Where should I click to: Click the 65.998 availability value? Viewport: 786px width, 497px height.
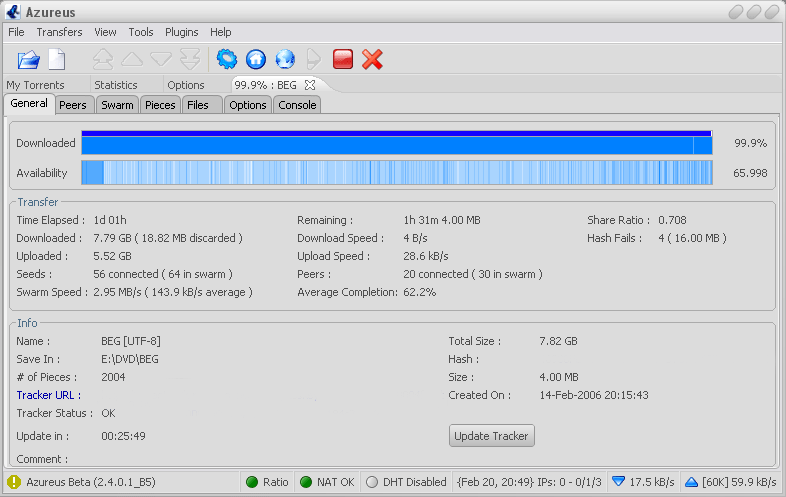[750, 173]
